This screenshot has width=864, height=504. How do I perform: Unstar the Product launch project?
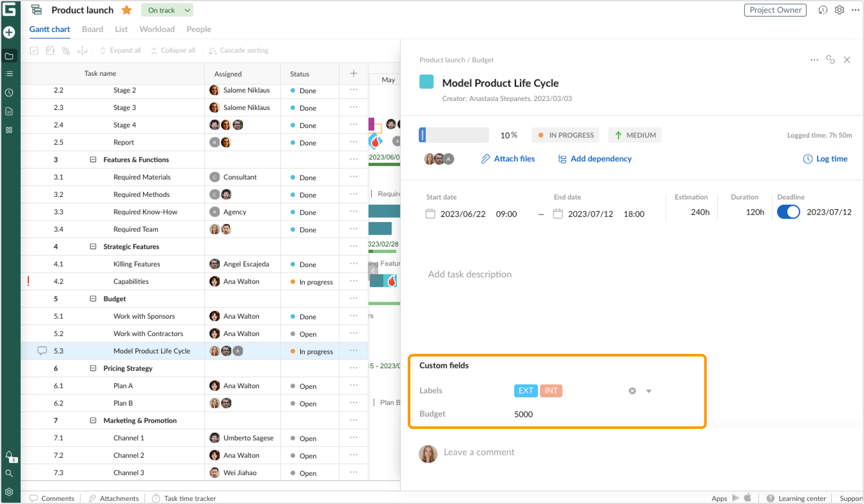coord(127,10)
